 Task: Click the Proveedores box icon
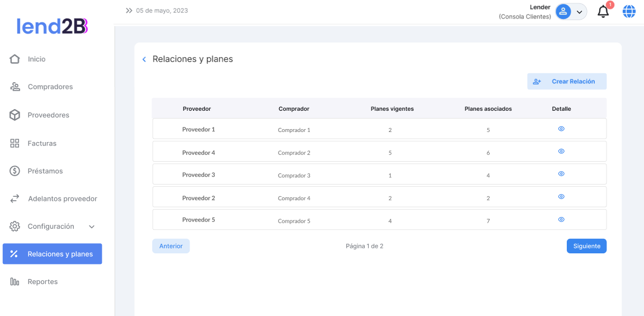coord(15,115)
